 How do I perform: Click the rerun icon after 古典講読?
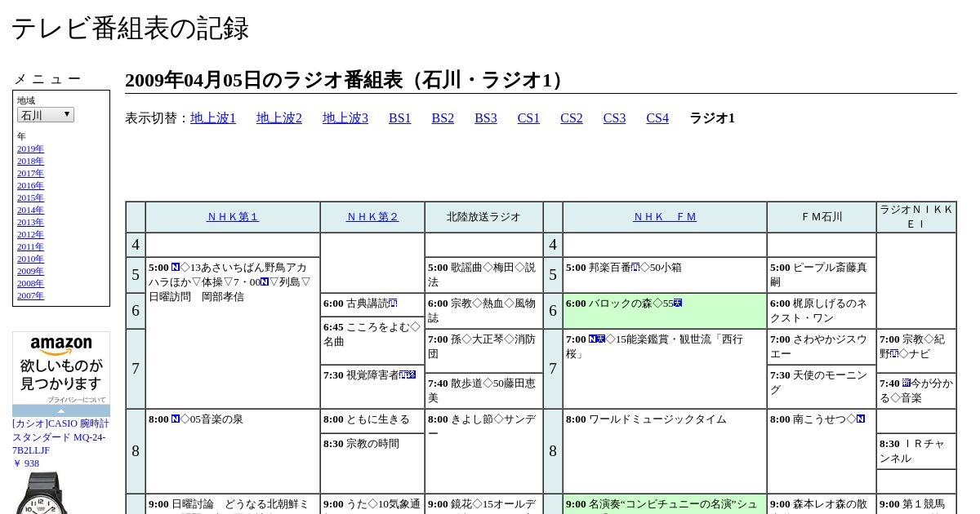click(393, 304)
